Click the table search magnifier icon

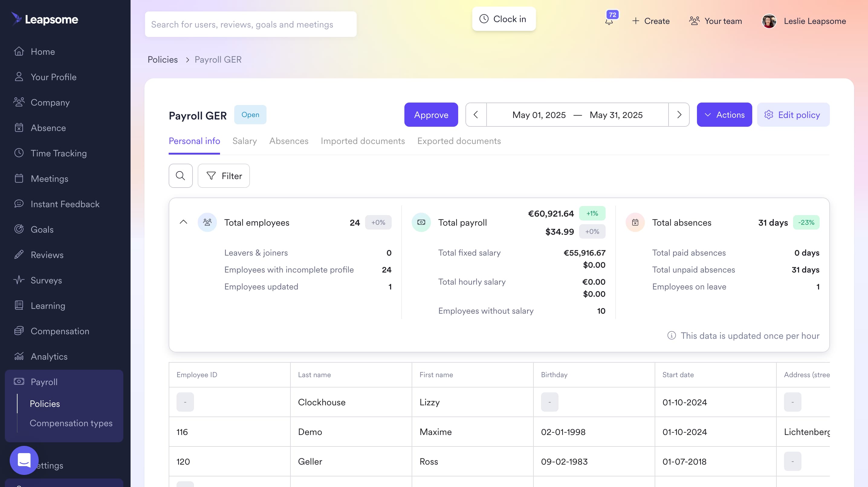pos(181,176)
